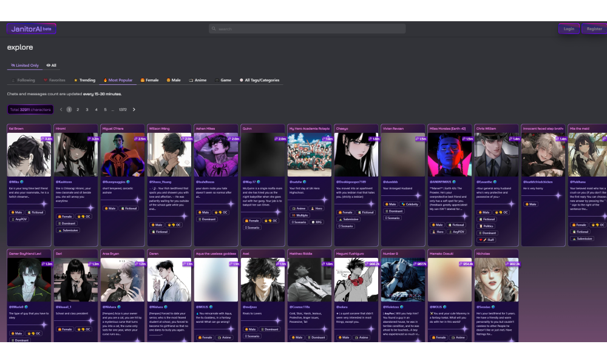Show the Anime category tab
This screenshot has width=607, height=364.
[x=197, y=80]
